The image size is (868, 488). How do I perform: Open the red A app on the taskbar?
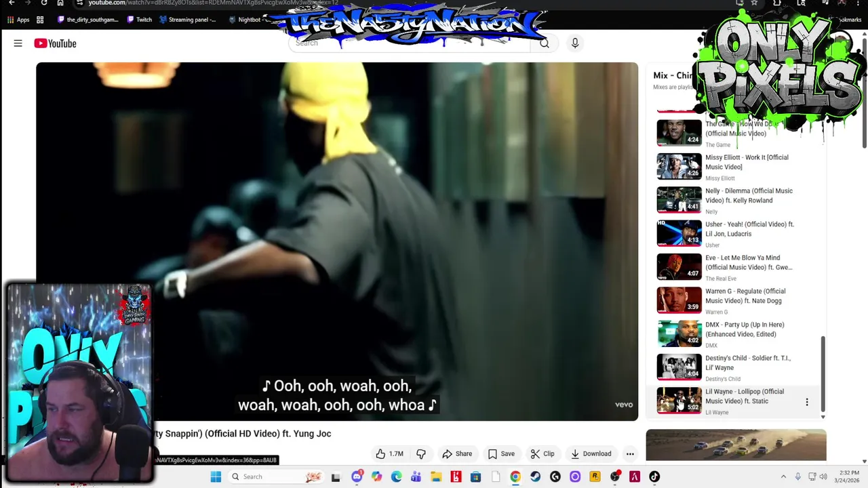[x=635, y=476]
